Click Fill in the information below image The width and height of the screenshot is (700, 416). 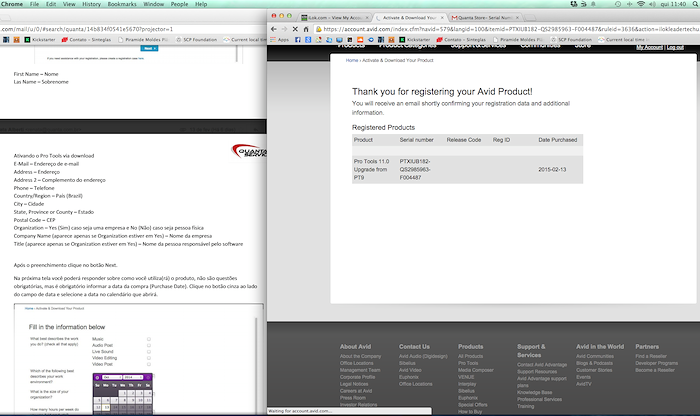(138, 359)
